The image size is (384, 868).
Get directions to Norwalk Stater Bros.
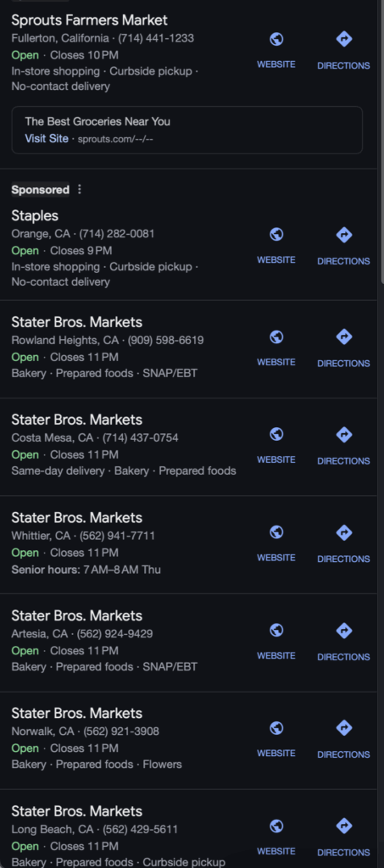[x=343, y=739]
